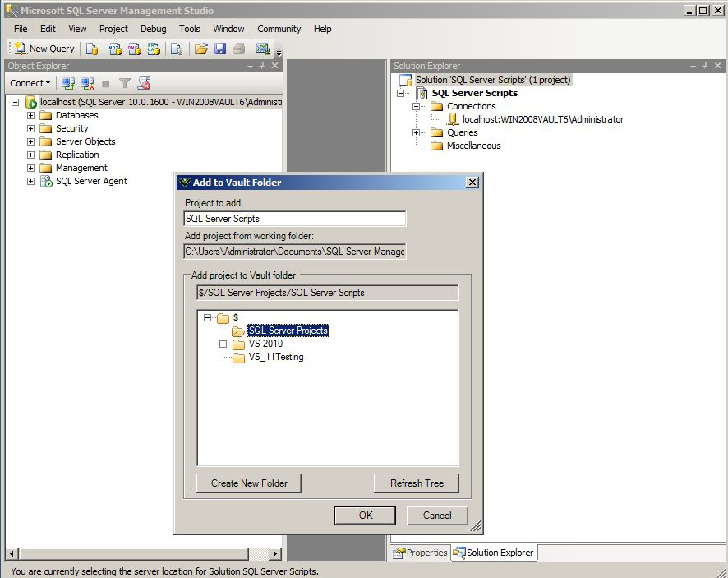Open the Community menu

point(279,29)
